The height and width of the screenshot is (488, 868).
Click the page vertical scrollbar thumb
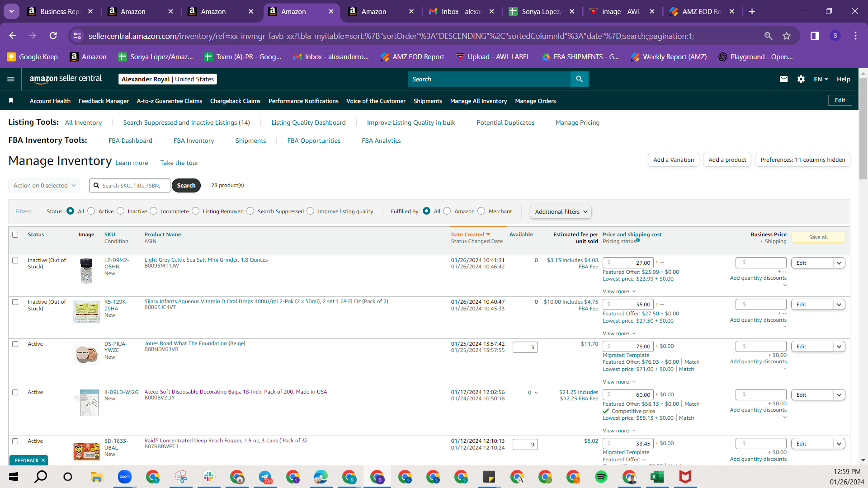(x=863, y=129)
